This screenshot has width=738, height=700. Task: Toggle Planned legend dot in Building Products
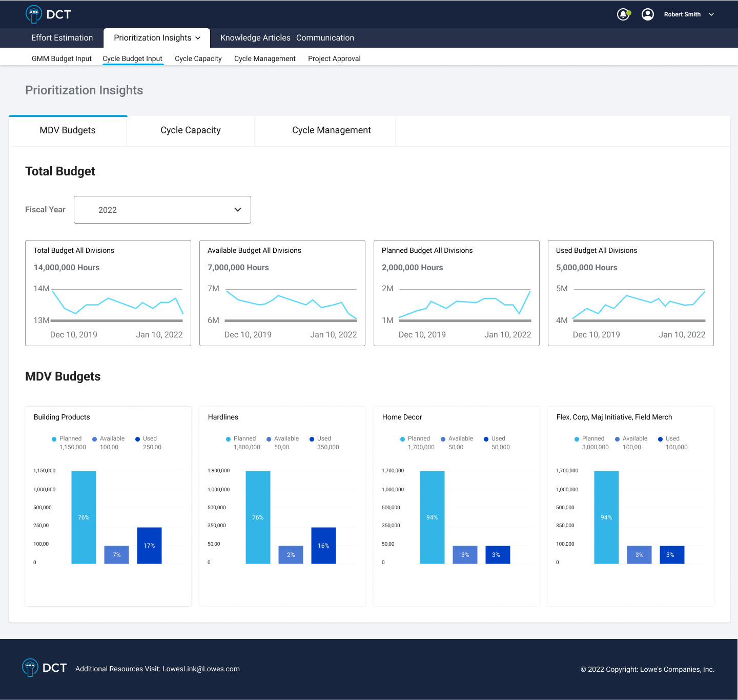coord(54,439)
